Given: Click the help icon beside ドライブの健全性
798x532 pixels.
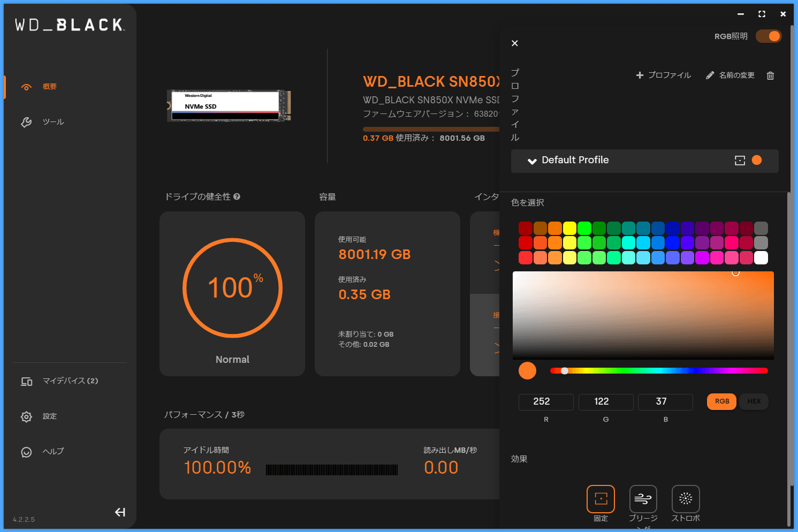Looking at the screenshot, I should pyautogui.click(x=237, y=197).
